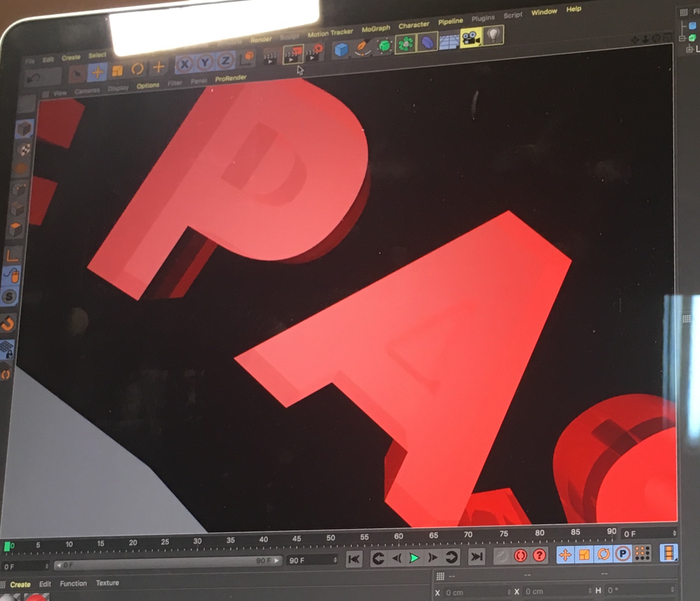Click frame 45 on timeline ruler

click(297, 539)
